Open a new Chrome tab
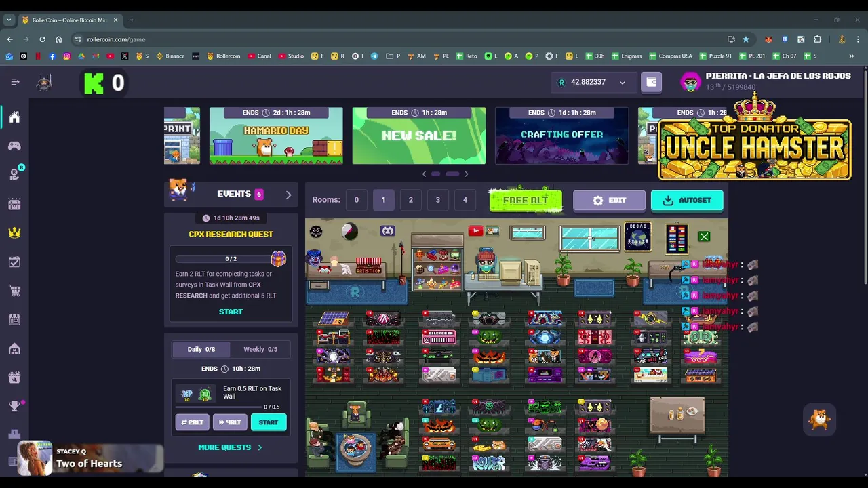Screen dimensions: 868x488 click(x=132, y=20)
